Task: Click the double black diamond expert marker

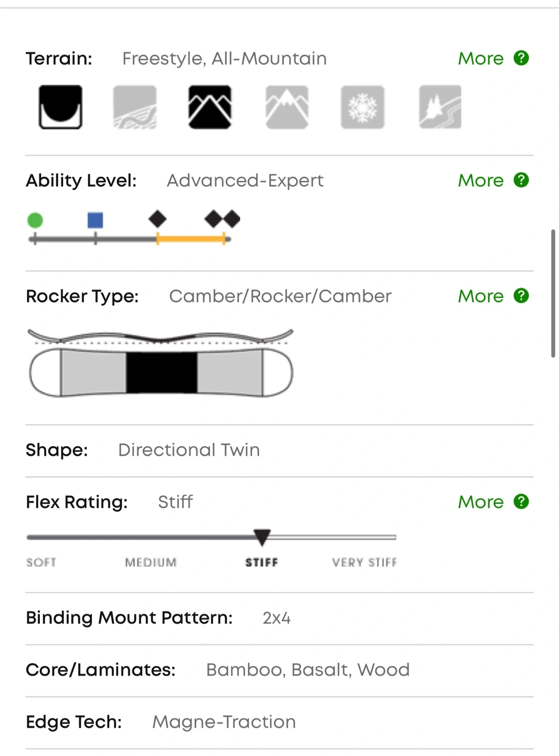Action: tap(223, 219)
